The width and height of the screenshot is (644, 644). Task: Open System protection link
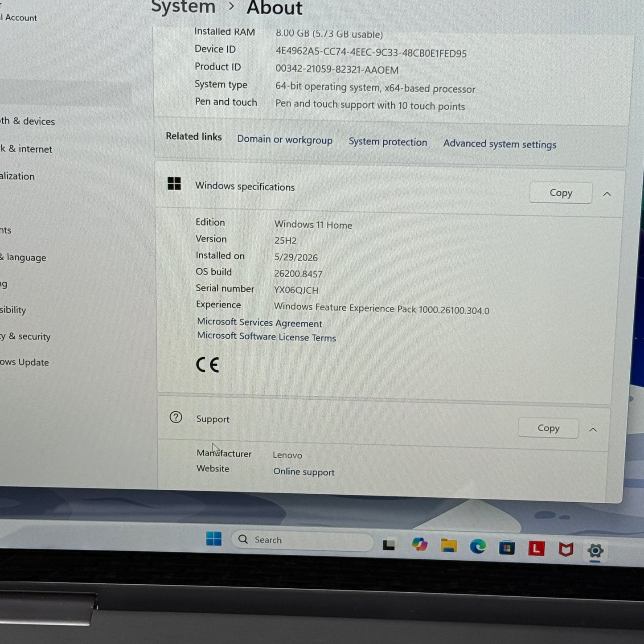click(x=388, y=142)
